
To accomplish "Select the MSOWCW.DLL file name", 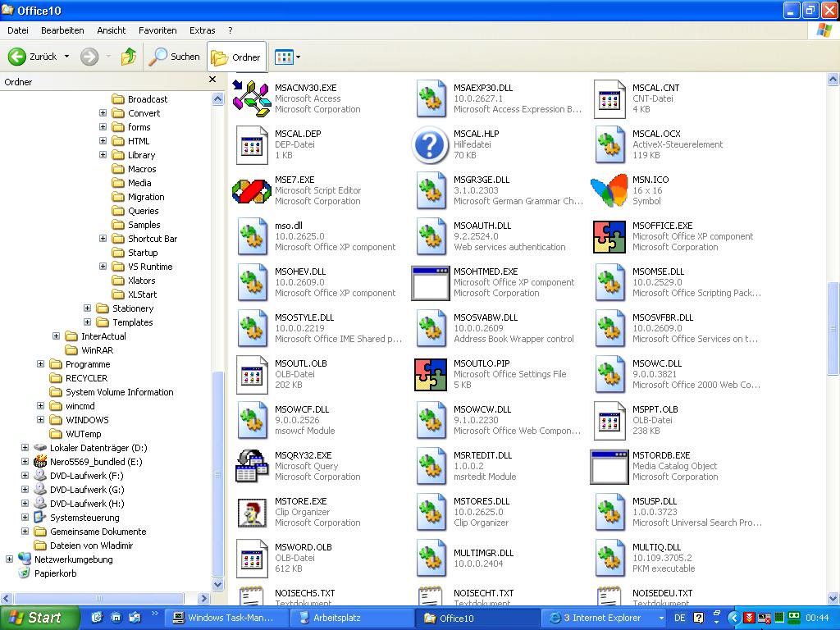I will point(482,409).
